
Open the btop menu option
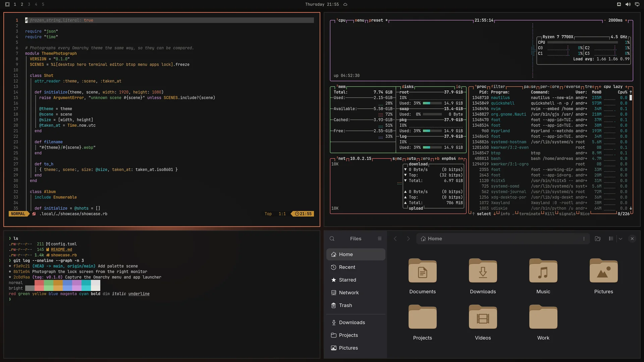point(359,20)
